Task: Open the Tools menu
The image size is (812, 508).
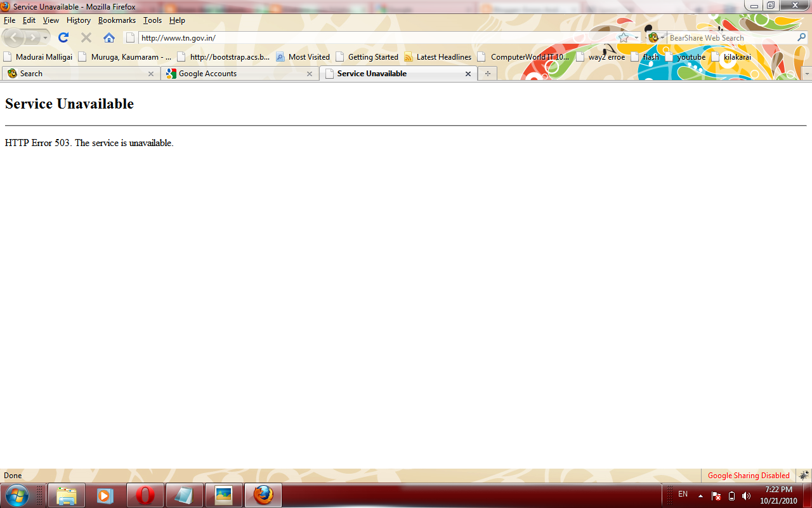Action: tap(152, 20)
